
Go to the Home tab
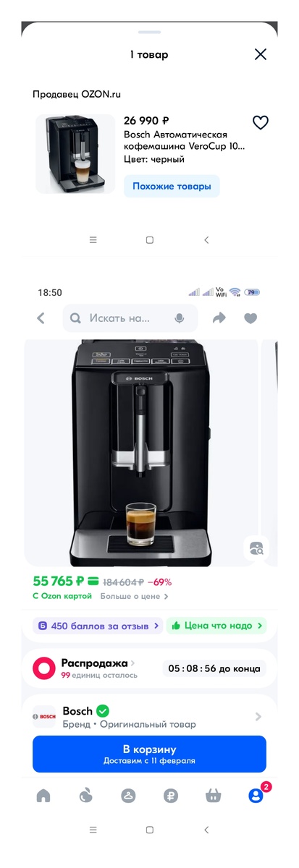coord(43,796)
